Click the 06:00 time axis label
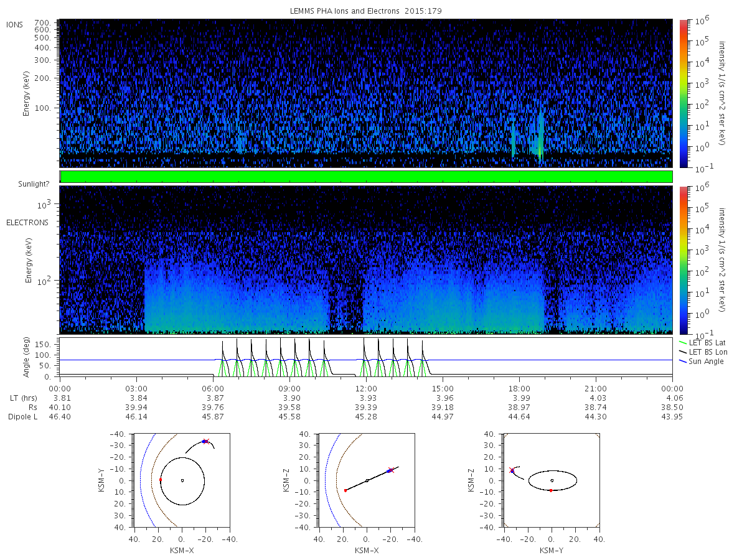 (x=213, y=388)
